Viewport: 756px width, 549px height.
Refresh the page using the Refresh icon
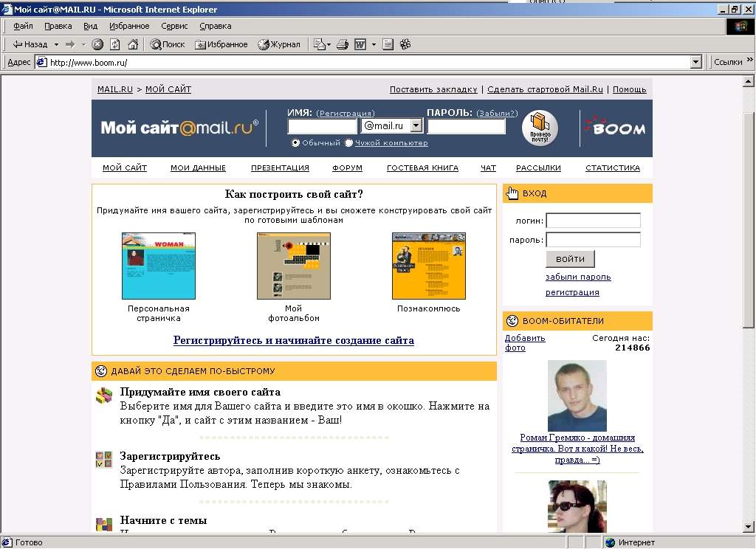[x=114, y=44]
